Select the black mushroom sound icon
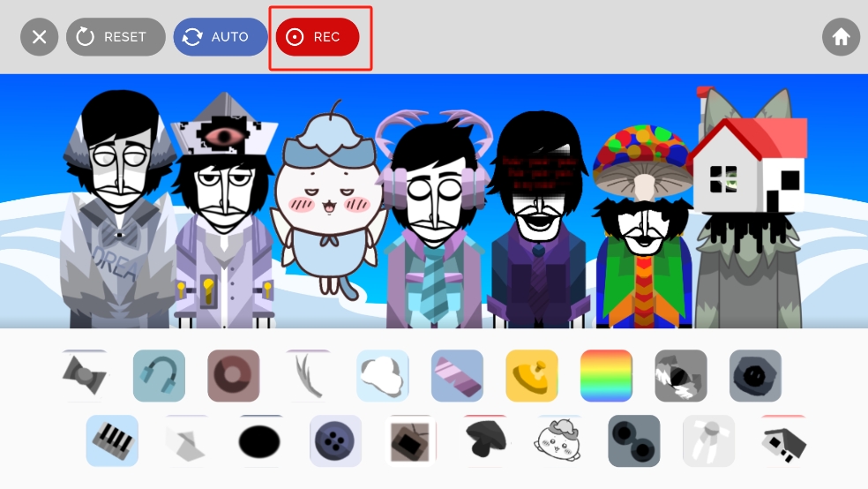868x489 pixels. (485, 440)
